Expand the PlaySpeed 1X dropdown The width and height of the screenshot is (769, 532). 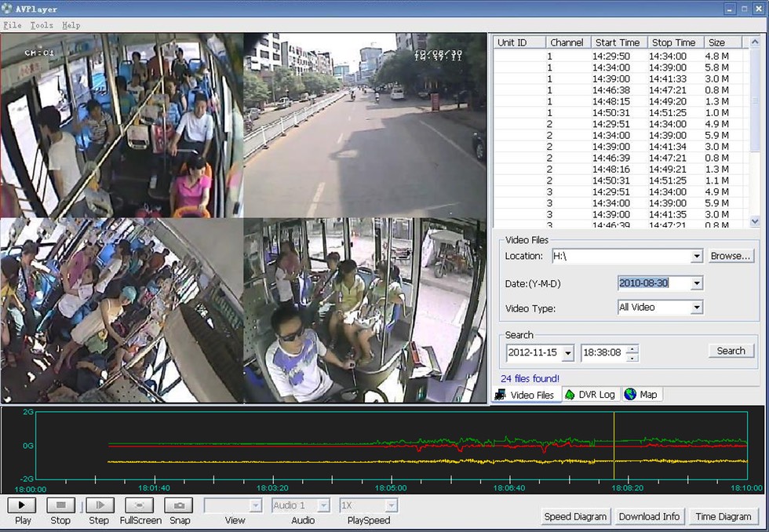[391, 506]
